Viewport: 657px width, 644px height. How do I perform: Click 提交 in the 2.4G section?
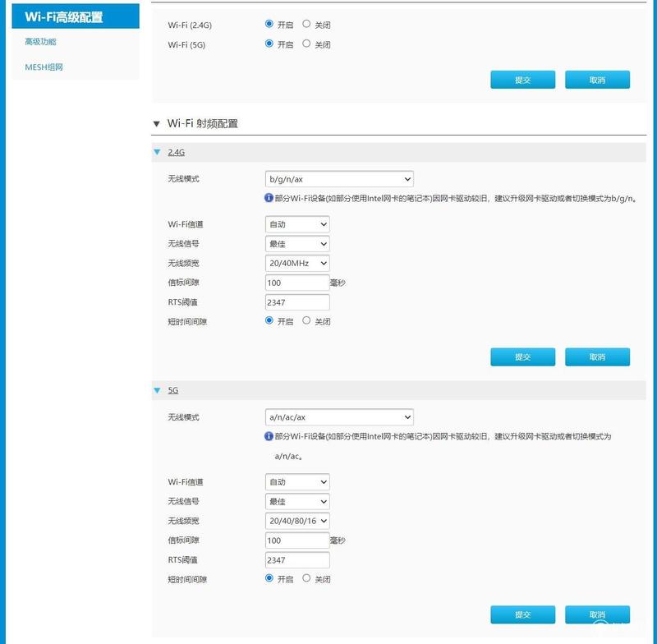tap(523, 357)
